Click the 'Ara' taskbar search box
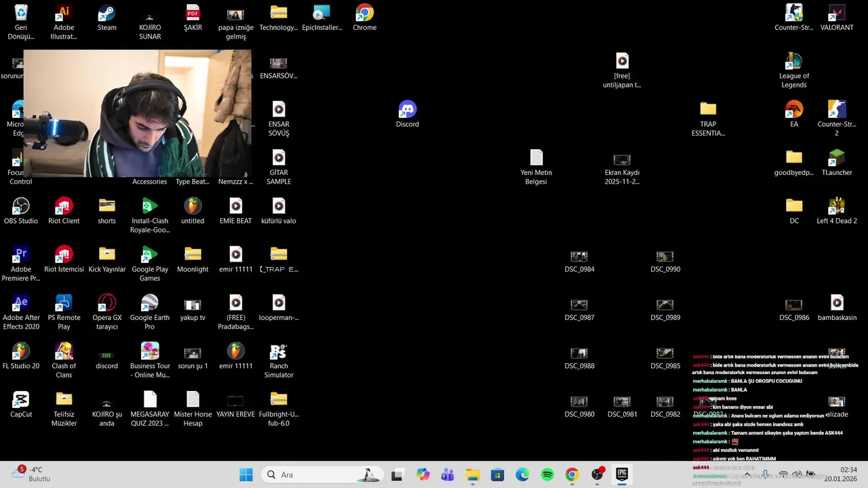868x488 pixels. (323, 474)
